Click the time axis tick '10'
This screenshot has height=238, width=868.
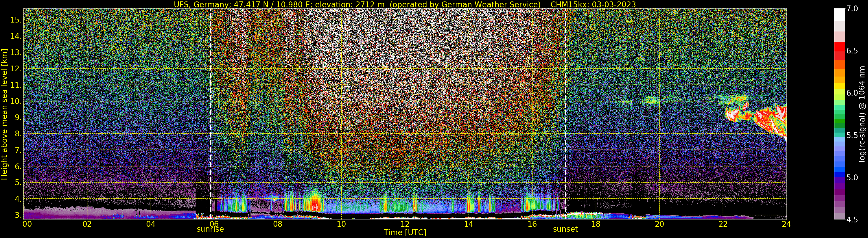click(x=341, y=224)
